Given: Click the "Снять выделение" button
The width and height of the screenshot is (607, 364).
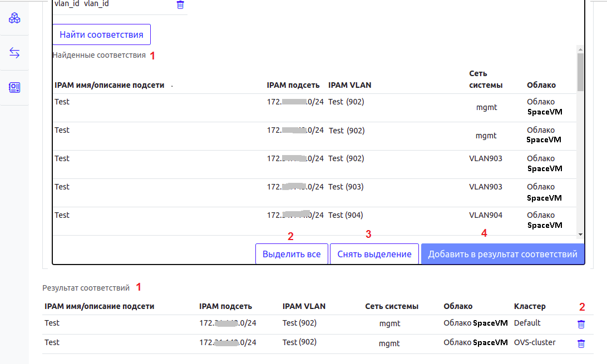Looking at the screenshot, I should click(x=374, y=254).
